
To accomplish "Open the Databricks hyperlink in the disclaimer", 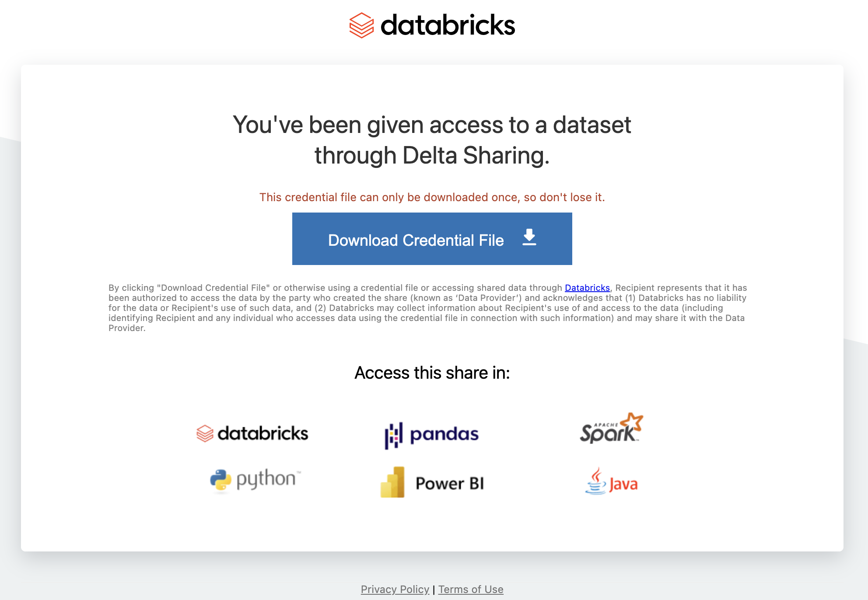I will click(x=587, y=288).
